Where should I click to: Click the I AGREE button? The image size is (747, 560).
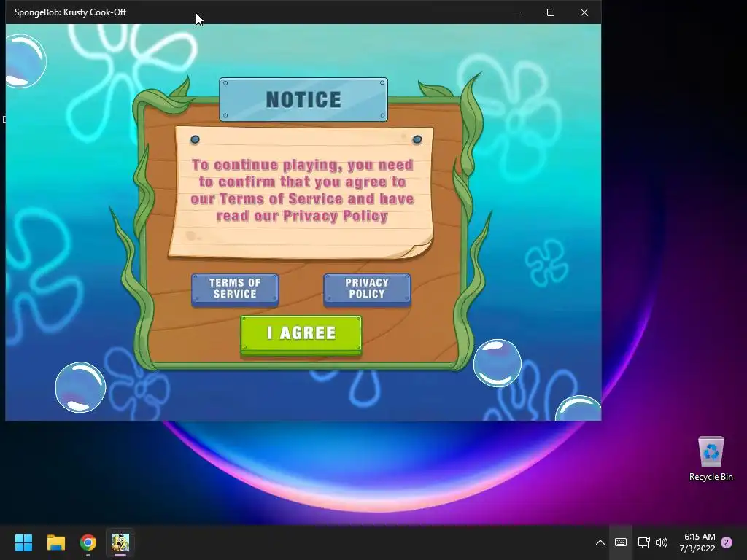coord(301,335)
